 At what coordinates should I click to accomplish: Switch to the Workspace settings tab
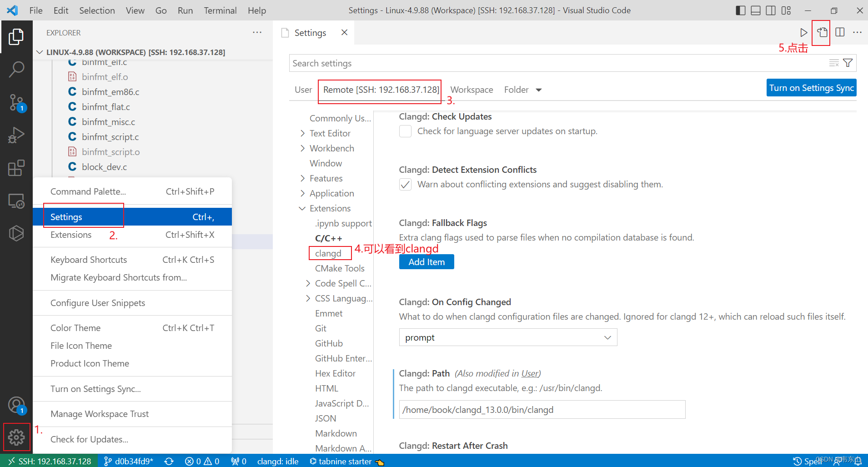[x=472, y=90]
